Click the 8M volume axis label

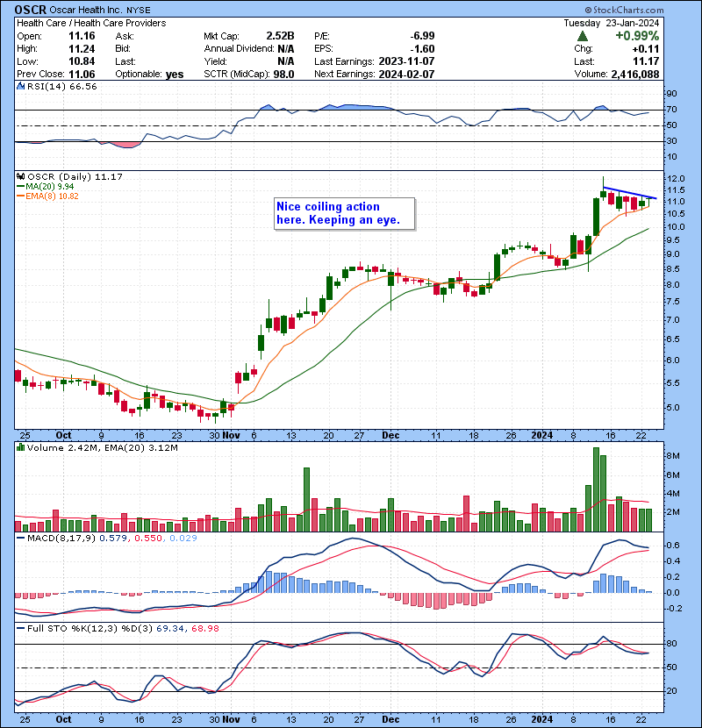674,456
